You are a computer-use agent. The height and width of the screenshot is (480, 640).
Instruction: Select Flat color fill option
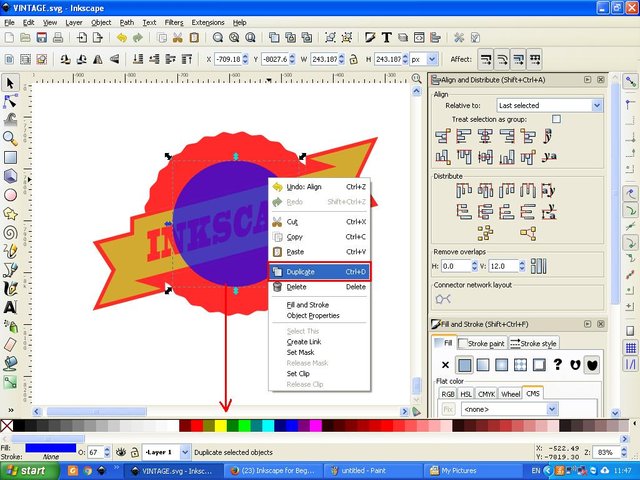(464, 364)
